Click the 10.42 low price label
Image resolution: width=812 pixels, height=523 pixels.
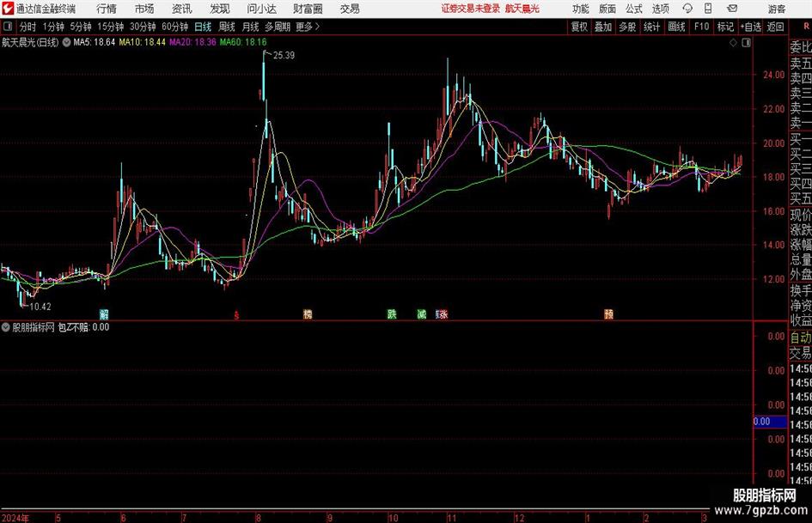(40, 307)
